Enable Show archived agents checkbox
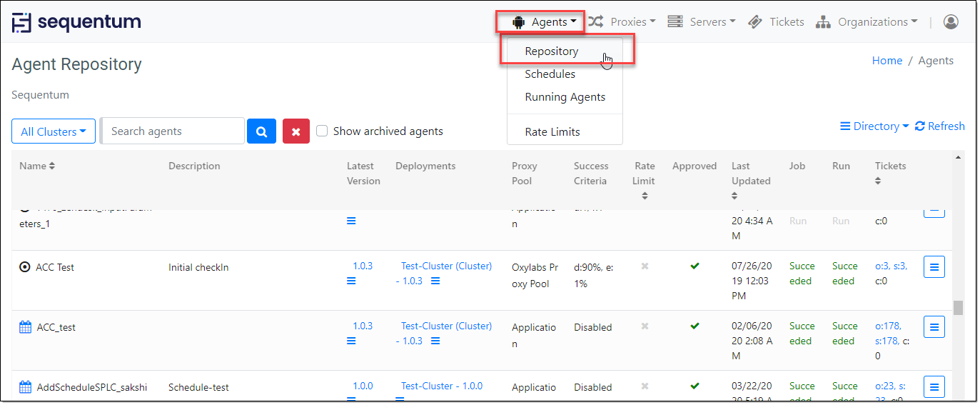This screenshot has width=980, height=405. pos(322,131)
